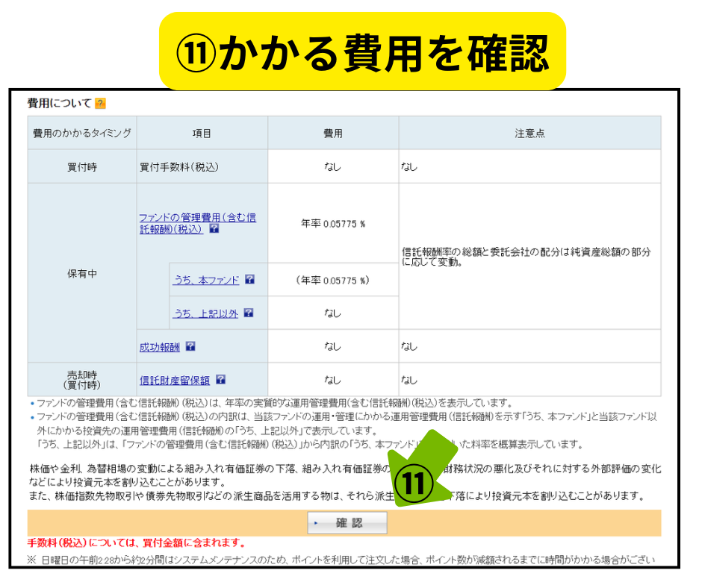The height and width of the screenshot is (588, 702).
Task: Open help icon next to 信託財産留保額
Action: point(220,380)
